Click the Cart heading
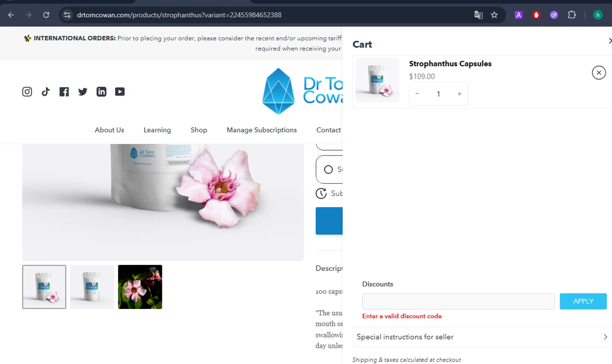Screen dimensions: 612x364 click(362, 44)
